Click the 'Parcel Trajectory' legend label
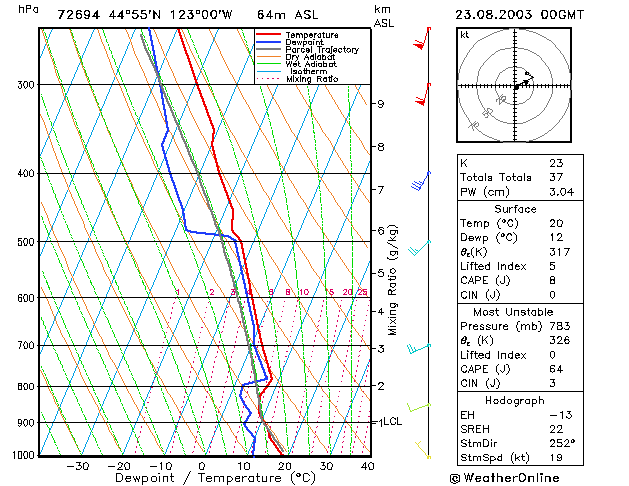 pos(322,50)
